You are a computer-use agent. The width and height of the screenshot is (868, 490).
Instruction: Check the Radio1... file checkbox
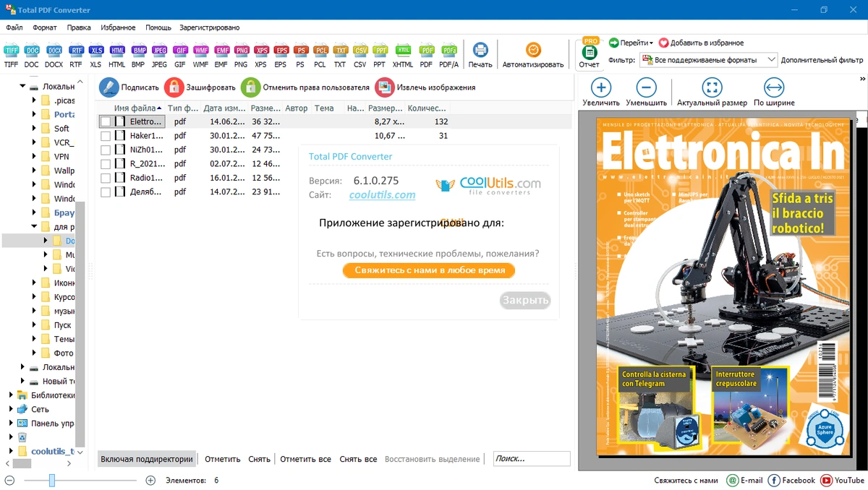106,179
